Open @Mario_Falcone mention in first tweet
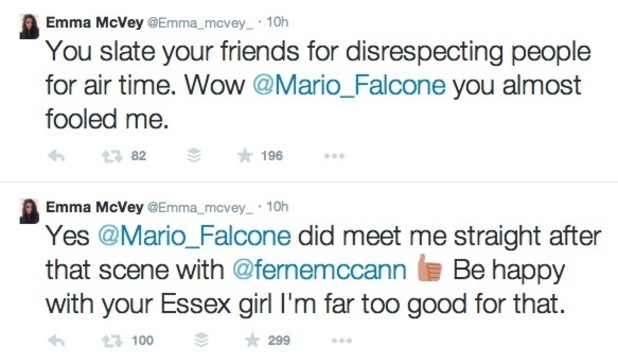The image size is (618, 363). 349,86
